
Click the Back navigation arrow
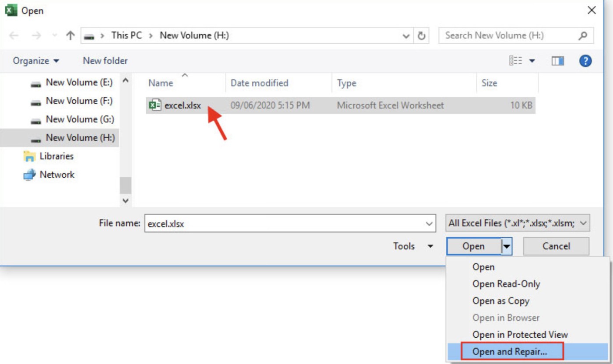[14, 36]
